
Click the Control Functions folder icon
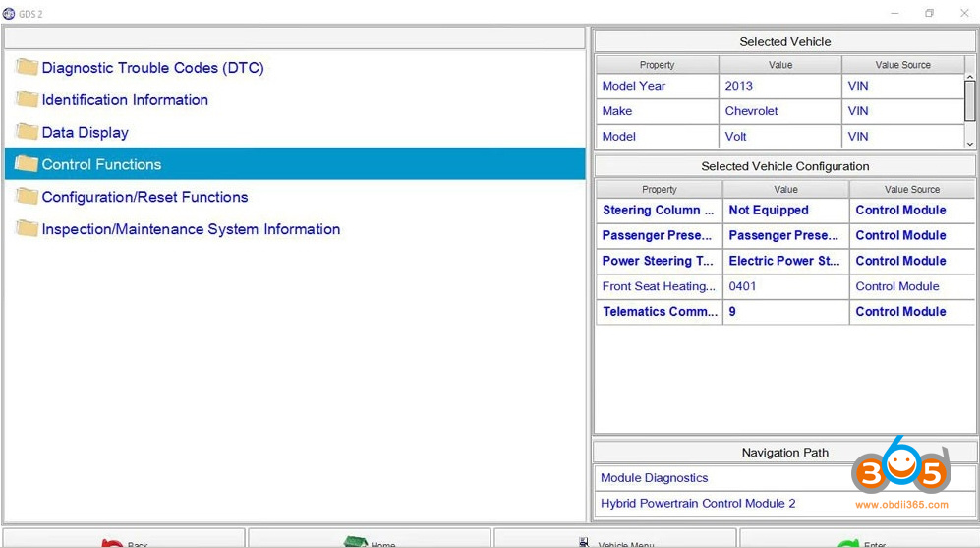pos(27,164)
